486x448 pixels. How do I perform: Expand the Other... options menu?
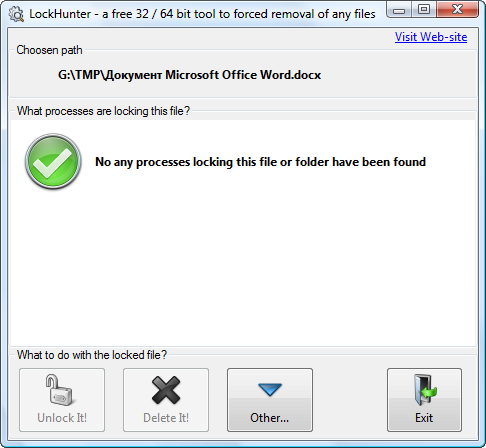270,400
